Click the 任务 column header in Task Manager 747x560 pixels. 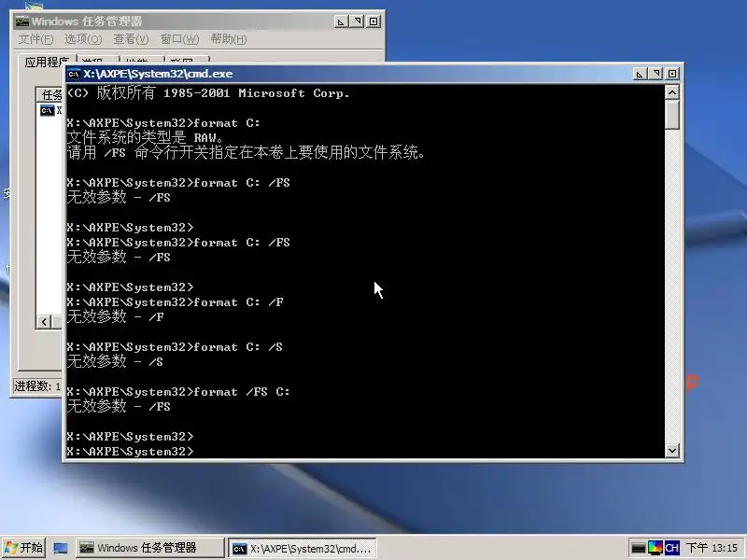50,95
